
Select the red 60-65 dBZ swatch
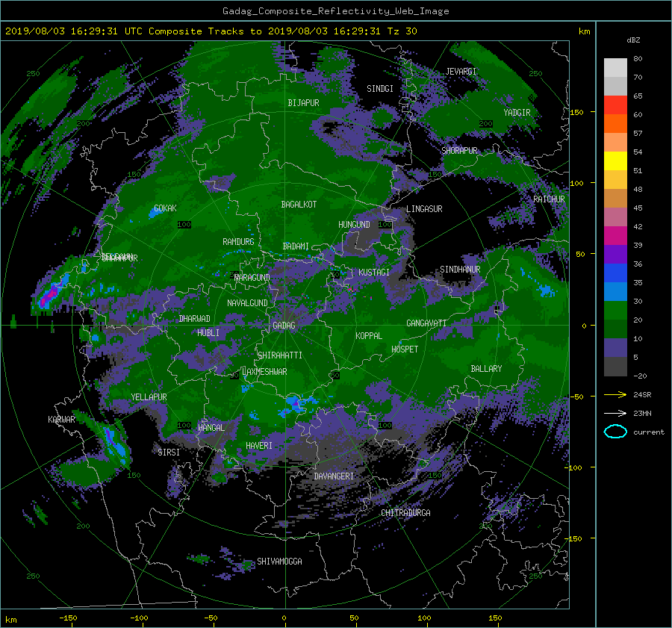pos(615,105)
